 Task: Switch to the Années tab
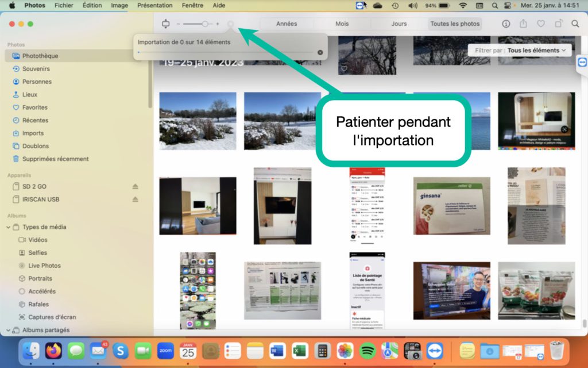point(287,24)
